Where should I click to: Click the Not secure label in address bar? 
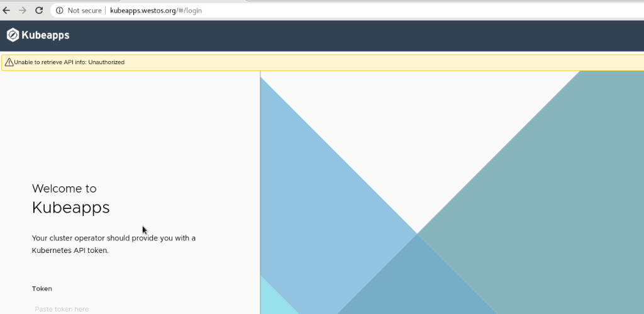[x=85, y=11]
